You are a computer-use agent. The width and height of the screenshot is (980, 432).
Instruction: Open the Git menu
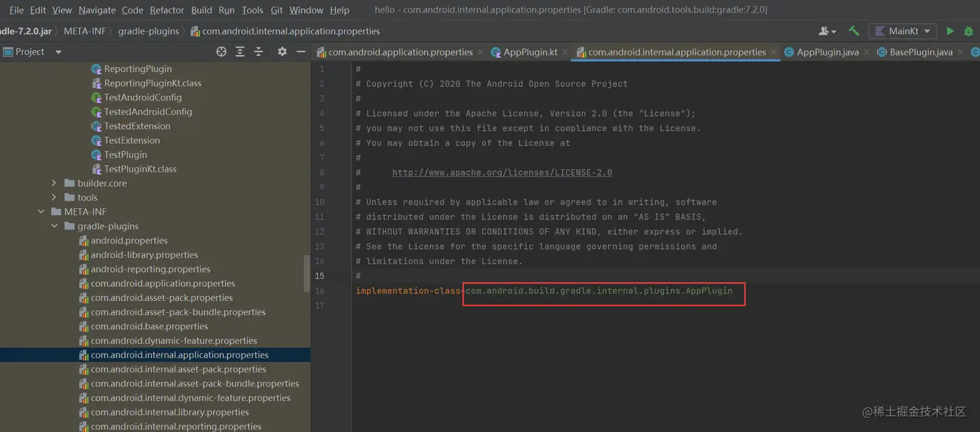coord(277,10)
